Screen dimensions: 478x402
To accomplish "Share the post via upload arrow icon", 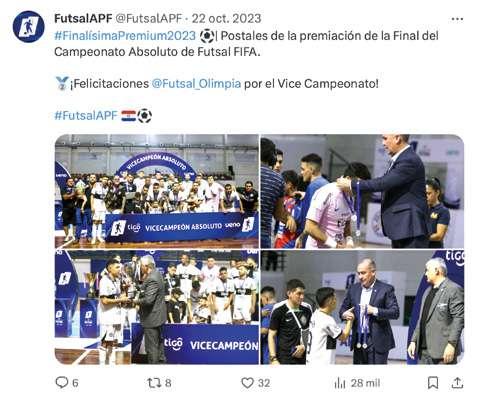I will [457, 383].
